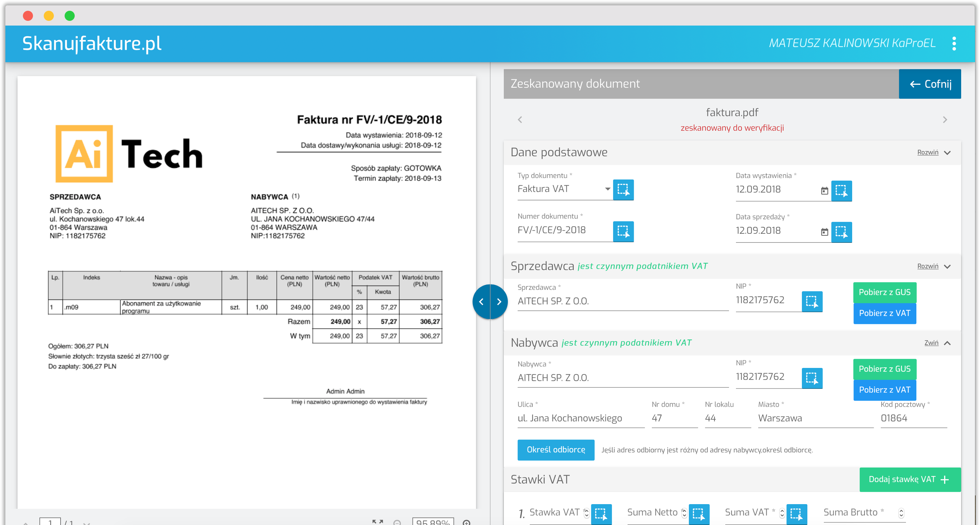Screen dimensions: 980x525
Task: Open the Faktura VAT document type dropdown
Action: click(x=607, y=189)
